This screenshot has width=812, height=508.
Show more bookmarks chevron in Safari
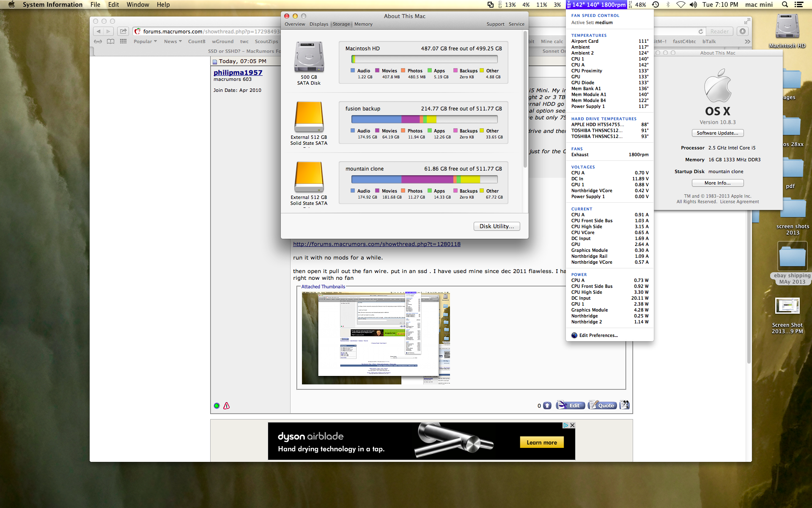(747, 41)
